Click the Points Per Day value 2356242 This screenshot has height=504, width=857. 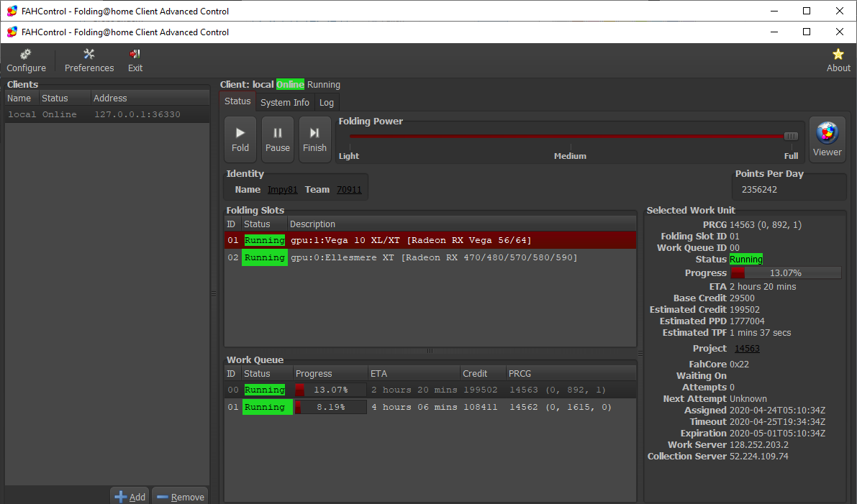pyautogui.click(x=759, y=190)
